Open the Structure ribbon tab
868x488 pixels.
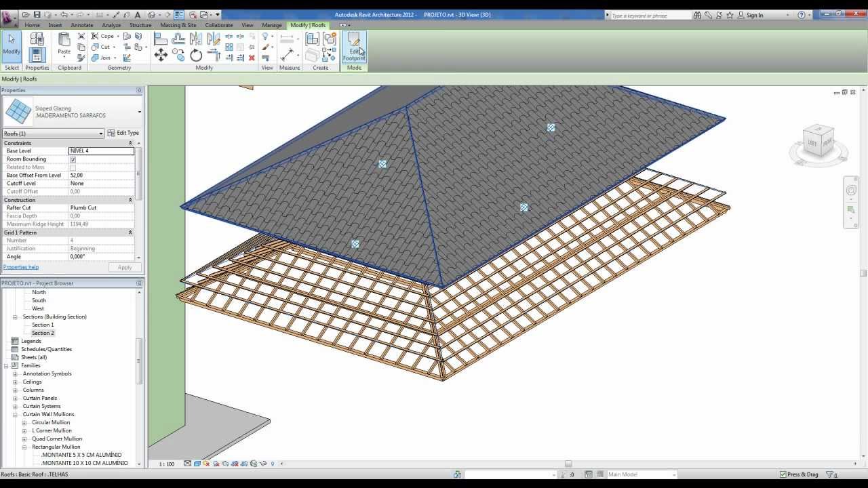pos(140,25)
